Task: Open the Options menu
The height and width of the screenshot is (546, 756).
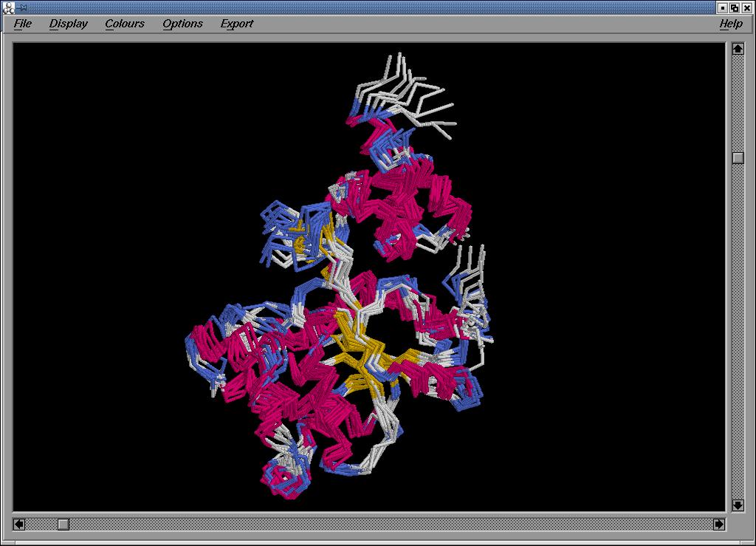Action: click(182, 24)
